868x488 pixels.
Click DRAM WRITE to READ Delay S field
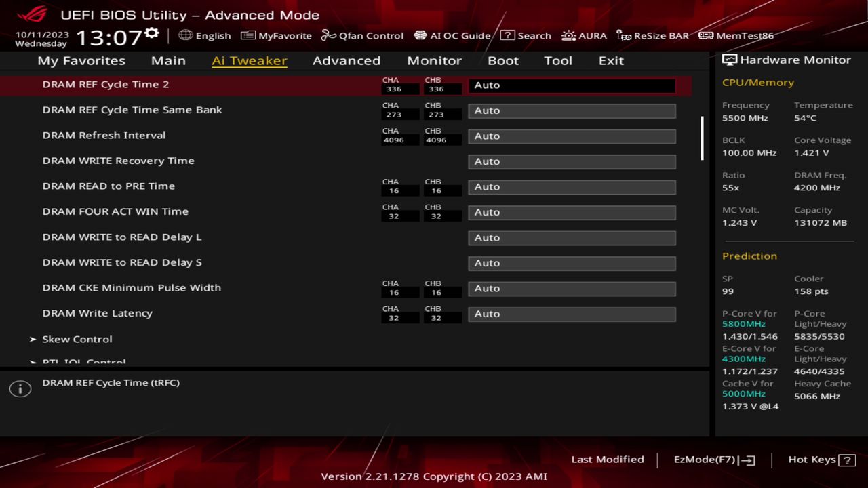tap(572, 263)
